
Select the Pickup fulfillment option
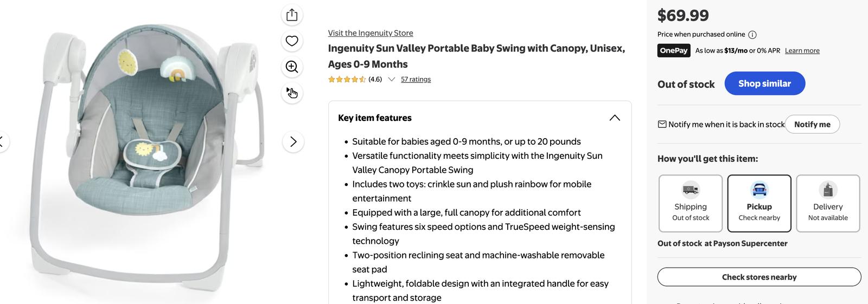coord(759,203)
